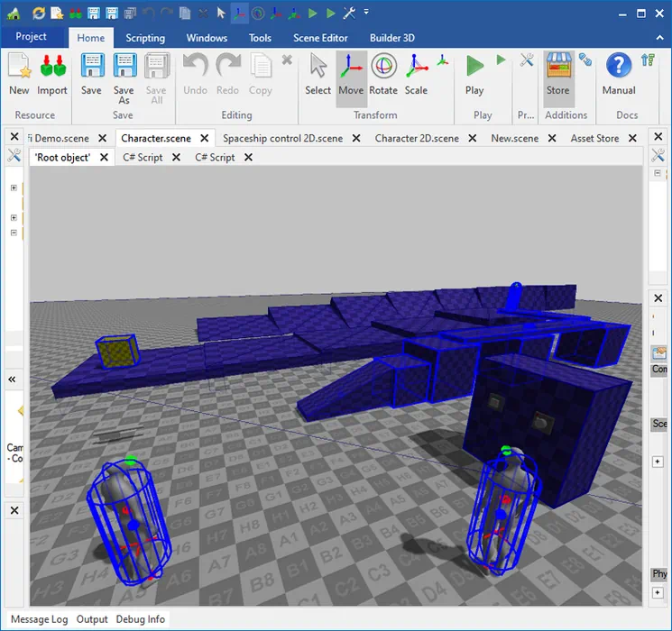Open the wrench-screwdriver tool in Pr... group
This screenshot has height=631, width=672.
point(527,60)
